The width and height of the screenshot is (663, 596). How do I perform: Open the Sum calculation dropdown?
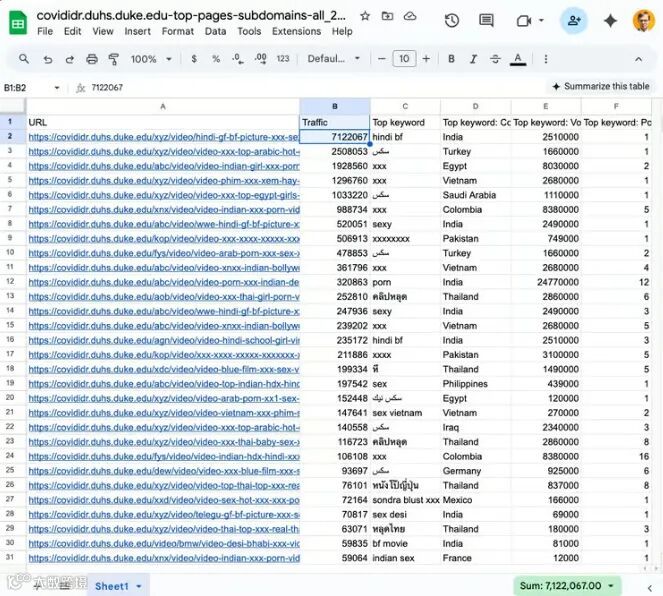[x=567, y=585]
